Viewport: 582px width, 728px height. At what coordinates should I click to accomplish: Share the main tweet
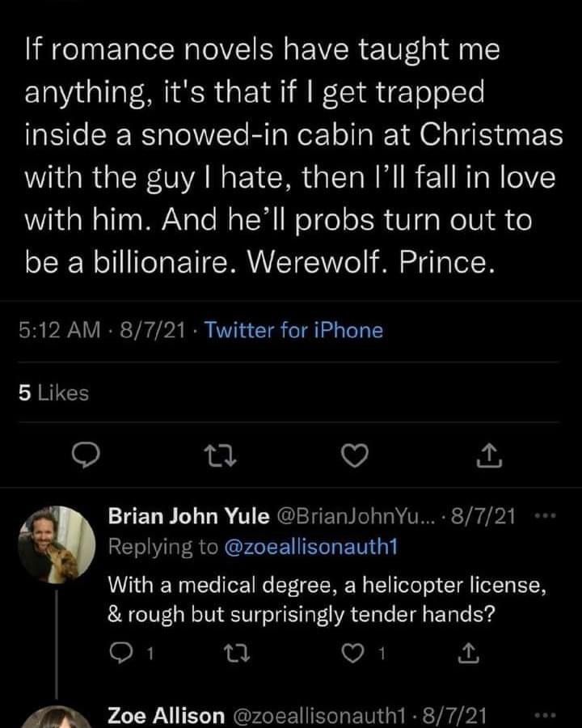coord(486,458)
